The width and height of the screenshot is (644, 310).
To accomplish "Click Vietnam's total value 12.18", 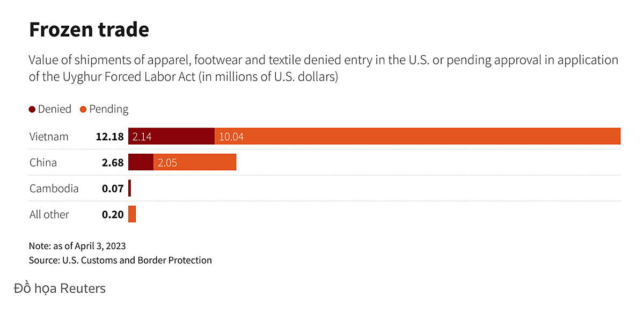I will (109, 136).
